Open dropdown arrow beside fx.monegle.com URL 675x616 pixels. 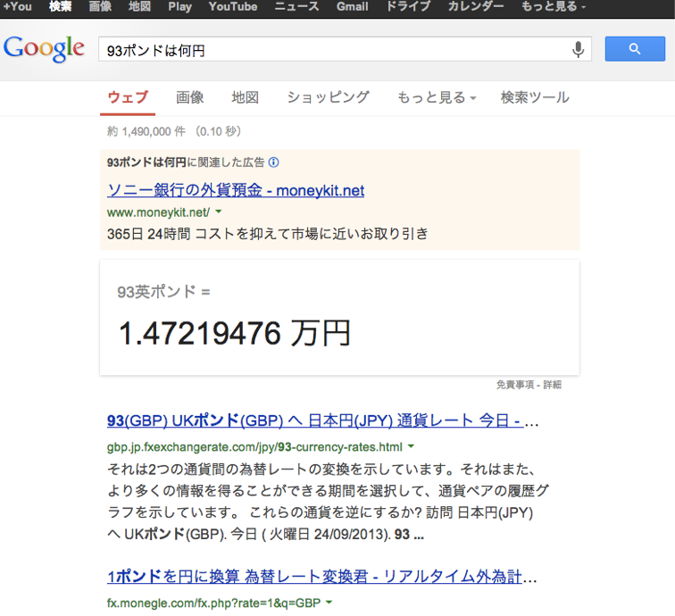(329, 603)
